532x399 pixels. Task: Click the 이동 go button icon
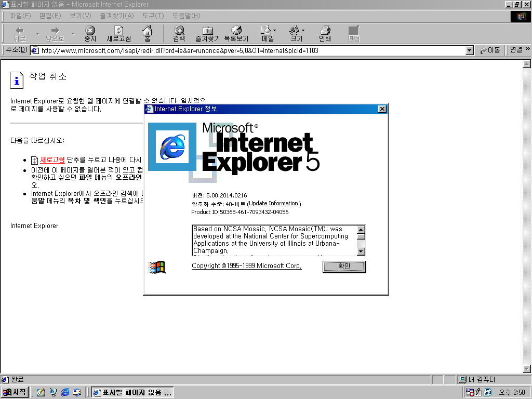pos(490,50)
